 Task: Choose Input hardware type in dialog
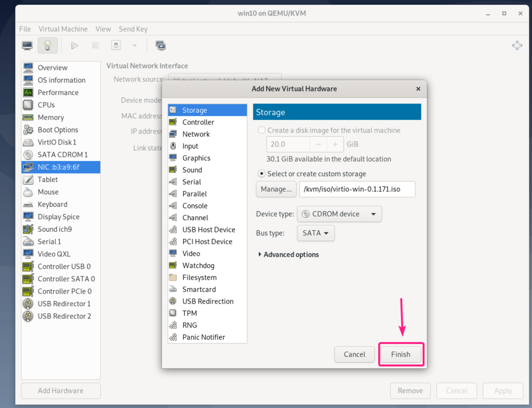tap(207, 146)
